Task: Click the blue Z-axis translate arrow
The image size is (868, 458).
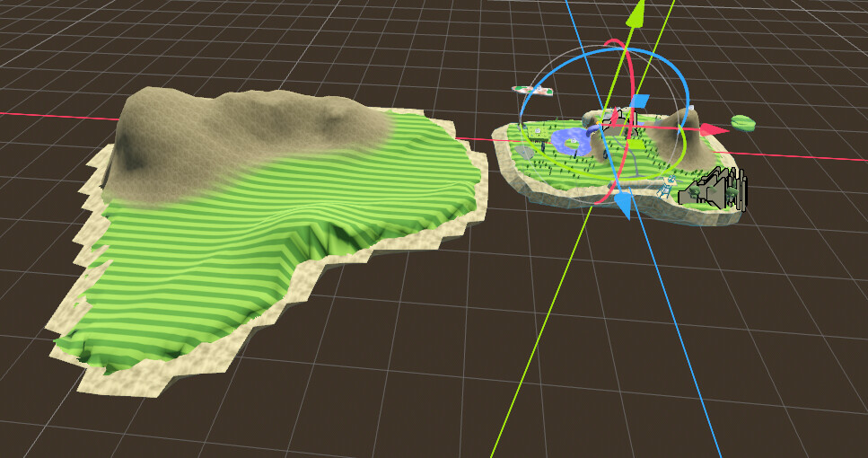Action: (622, 206)
